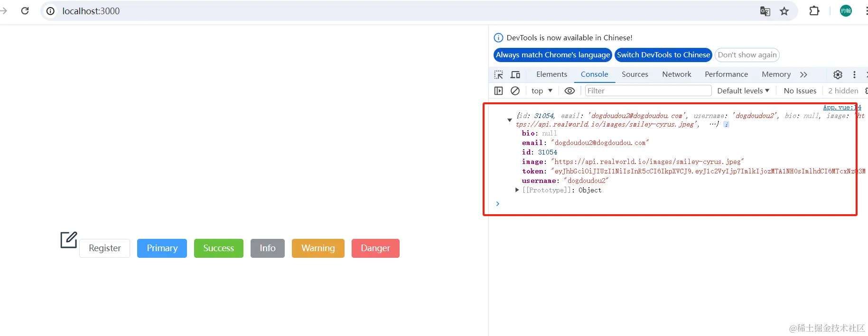Click the edit pencil icon beside Register
Viewport: 868px width, 336px height.
tap(69, 240)
